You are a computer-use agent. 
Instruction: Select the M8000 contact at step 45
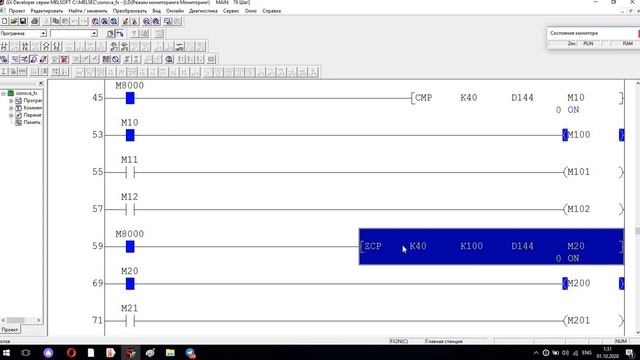pos(130,98)
